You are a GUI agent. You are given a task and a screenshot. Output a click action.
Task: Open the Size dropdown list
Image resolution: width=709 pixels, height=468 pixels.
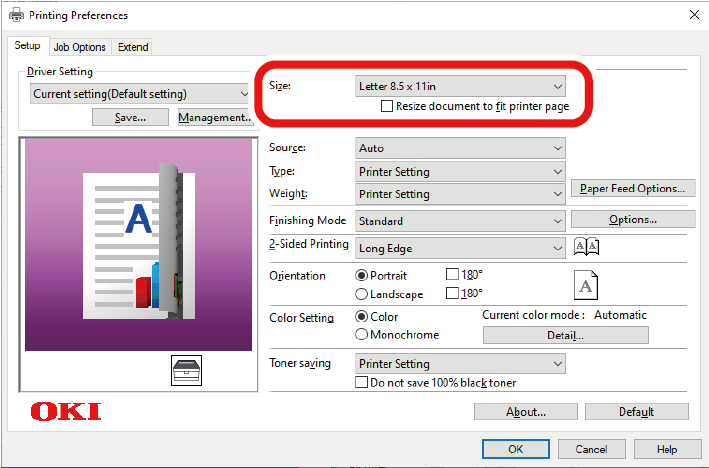[461, 86]
